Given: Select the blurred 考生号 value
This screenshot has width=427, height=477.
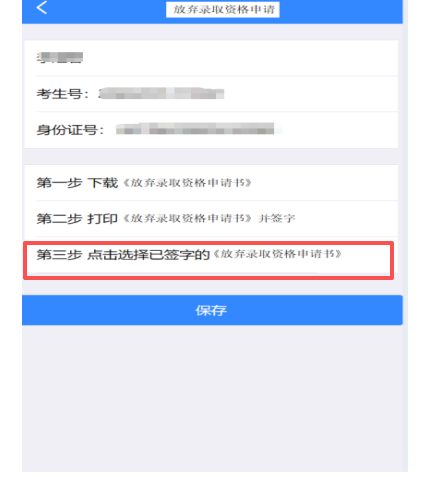Looking at the screenshot, I should click(x=161, y=94).
